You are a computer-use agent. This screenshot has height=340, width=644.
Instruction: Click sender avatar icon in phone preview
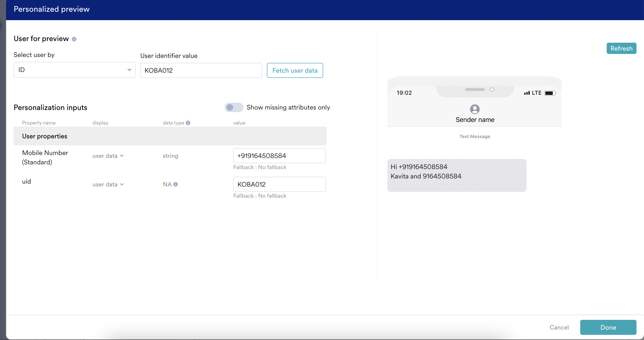[474, 109]
